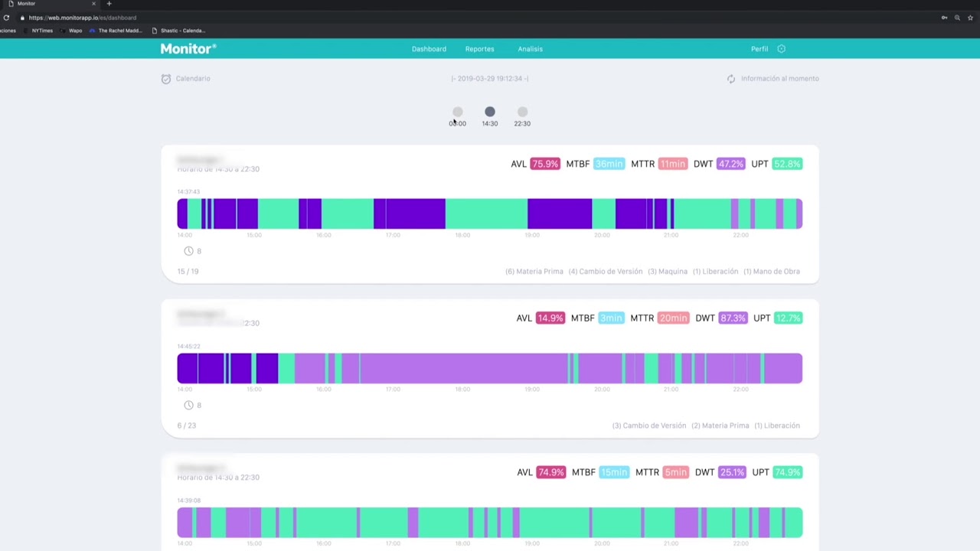Click the 87.3% DWT badge
980x551 pixels.
pyautogui.click(x=733, y=318)
